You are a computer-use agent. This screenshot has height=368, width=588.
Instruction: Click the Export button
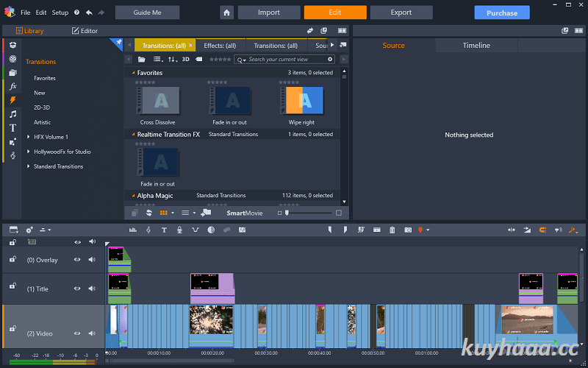click(x=401, y=13)
